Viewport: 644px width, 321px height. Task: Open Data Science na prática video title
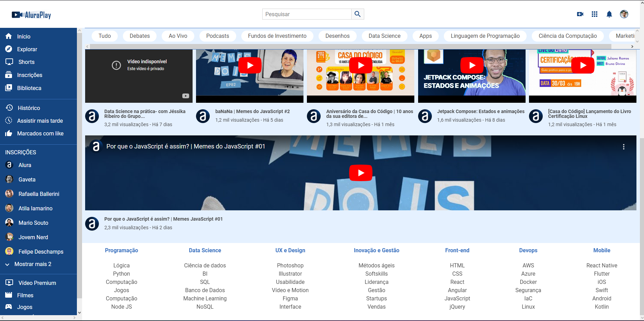145,114
